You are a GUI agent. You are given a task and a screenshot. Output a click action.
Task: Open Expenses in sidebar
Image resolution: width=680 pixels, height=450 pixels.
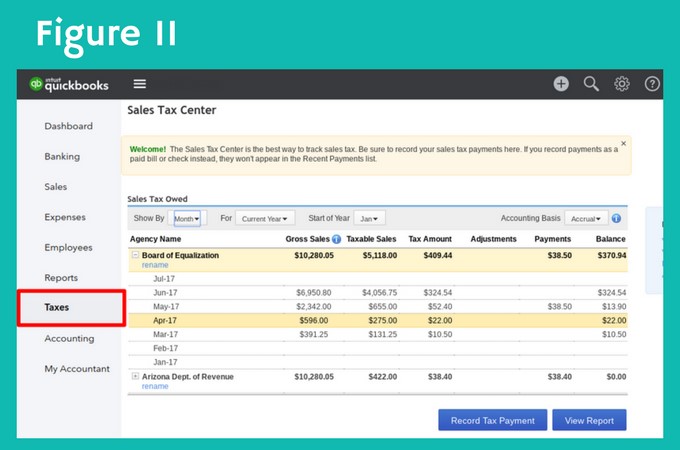coord(65,217)
